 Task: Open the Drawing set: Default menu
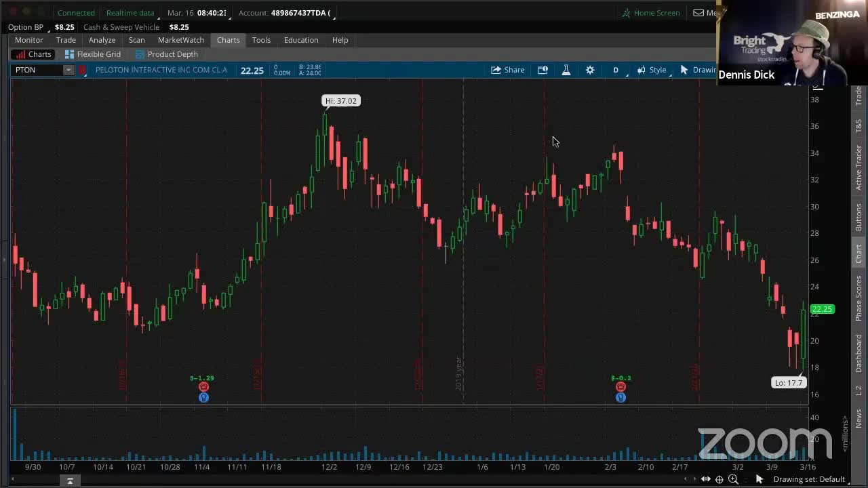pos(809,479)
